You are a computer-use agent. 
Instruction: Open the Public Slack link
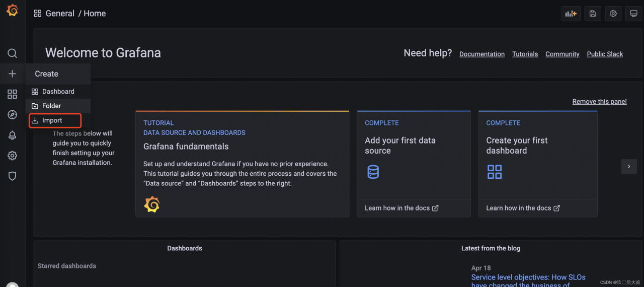coord(605,54)
